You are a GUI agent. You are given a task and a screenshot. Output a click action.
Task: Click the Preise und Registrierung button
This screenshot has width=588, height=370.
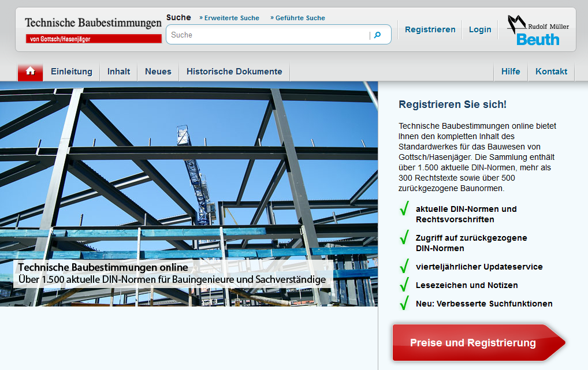tap(479, 343)
